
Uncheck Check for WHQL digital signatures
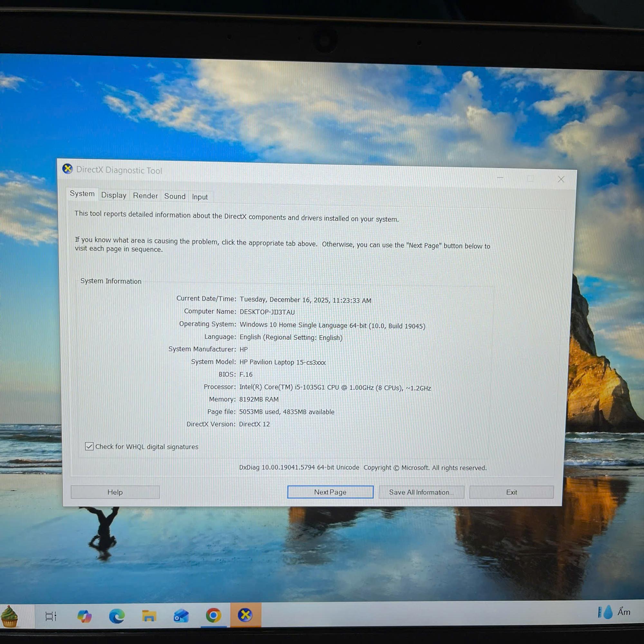(x=89, y=446)
